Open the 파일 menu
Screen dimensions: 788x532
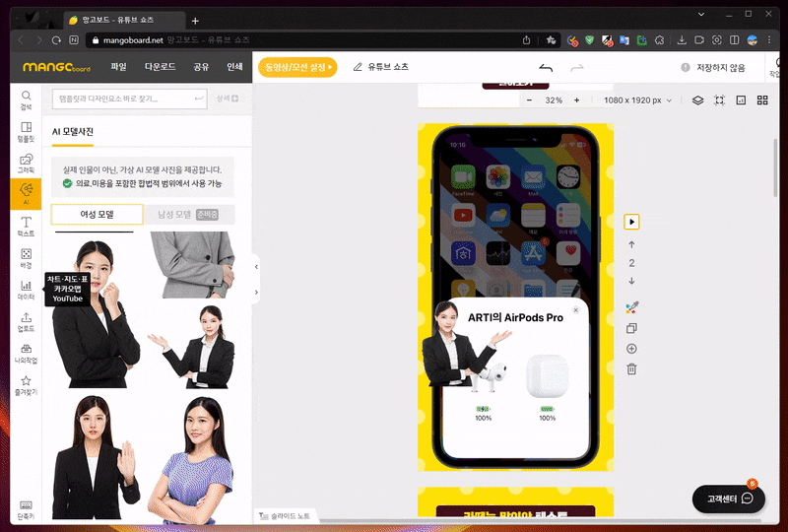tap(118, 66)
